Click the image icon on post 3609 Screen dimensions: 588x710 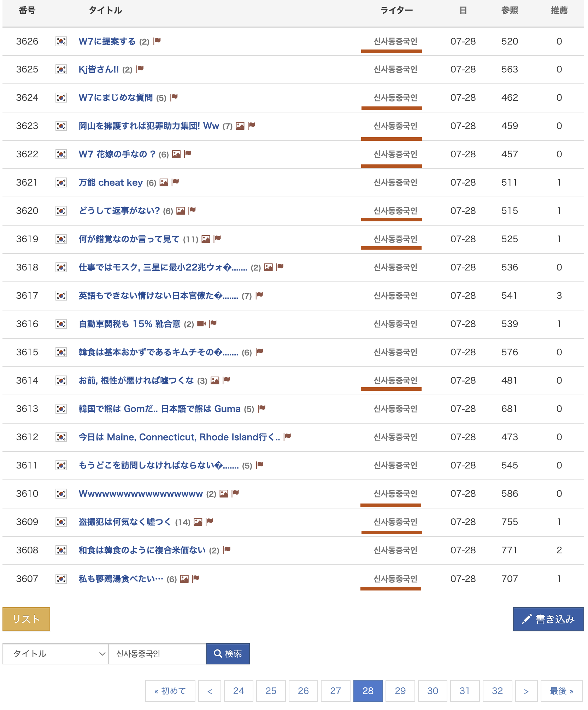point(198,522)
